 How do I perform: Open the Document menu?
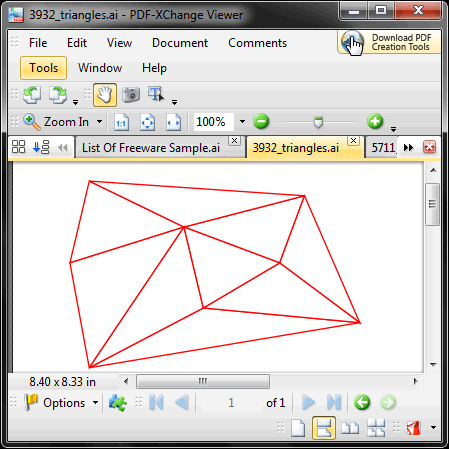click(180, 43)
